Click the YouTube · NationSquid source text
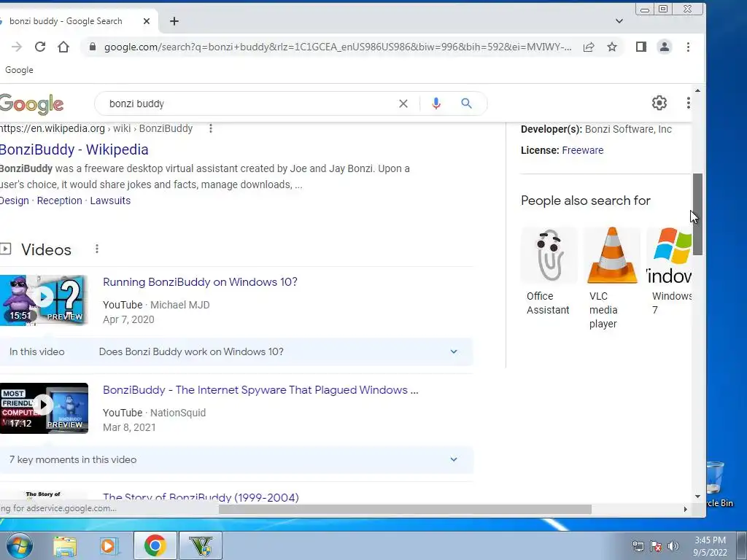747x560 pixels. [155, 413]
